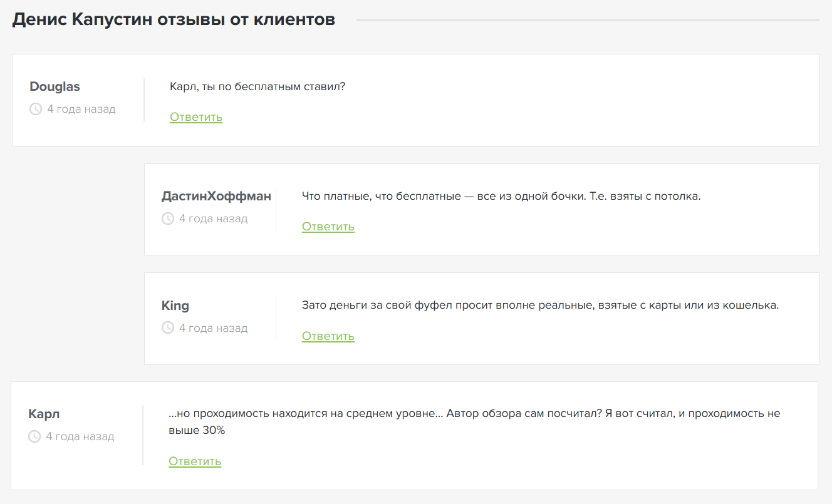Screen dimensions: 832x504
Task: Click '4 года назад' under ДастинХоффман
Action: (214, 219)
